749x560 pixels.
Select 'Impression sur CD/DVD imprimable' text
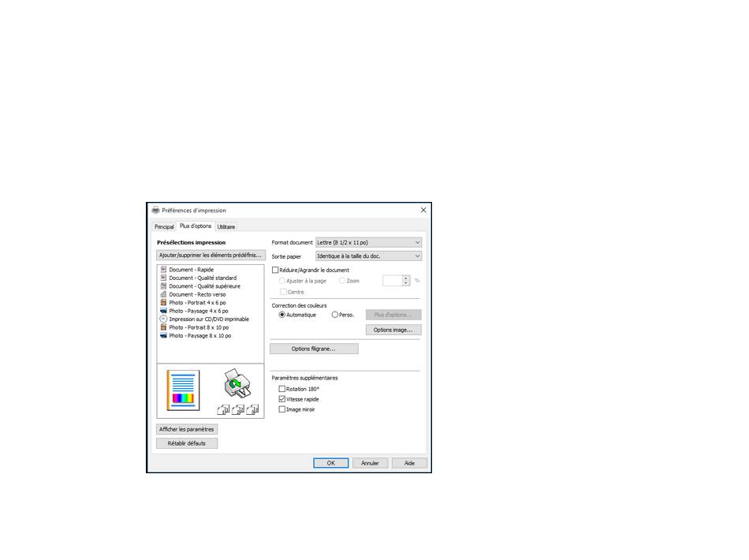click(x=209, y=319)
